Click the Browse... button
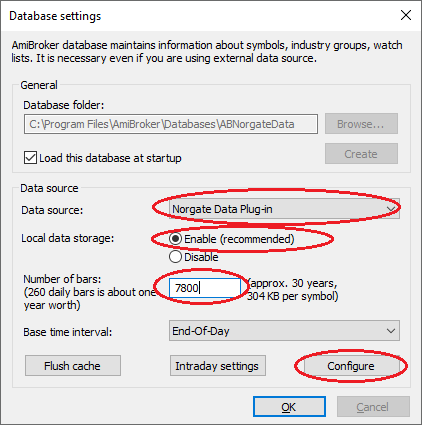This screenshot has height=425, width=422. [x=361, y=124]
